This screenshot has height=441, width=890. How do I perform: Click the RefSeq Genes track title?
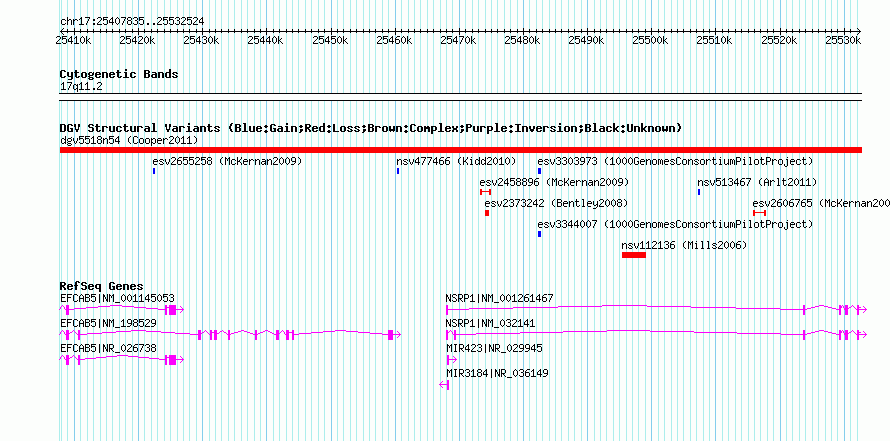[x=102, y=285]
